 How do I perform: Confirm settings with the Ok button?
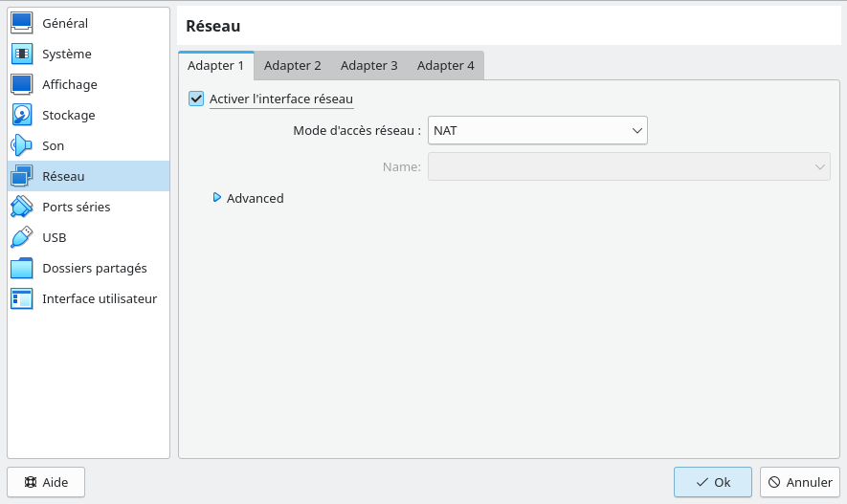712,482
